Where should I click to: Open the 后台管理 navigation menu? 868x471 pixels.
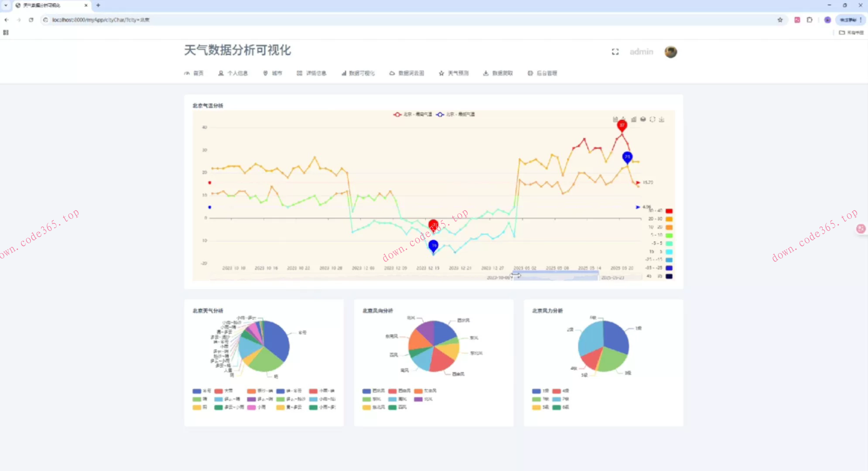[x=542, y=73]
